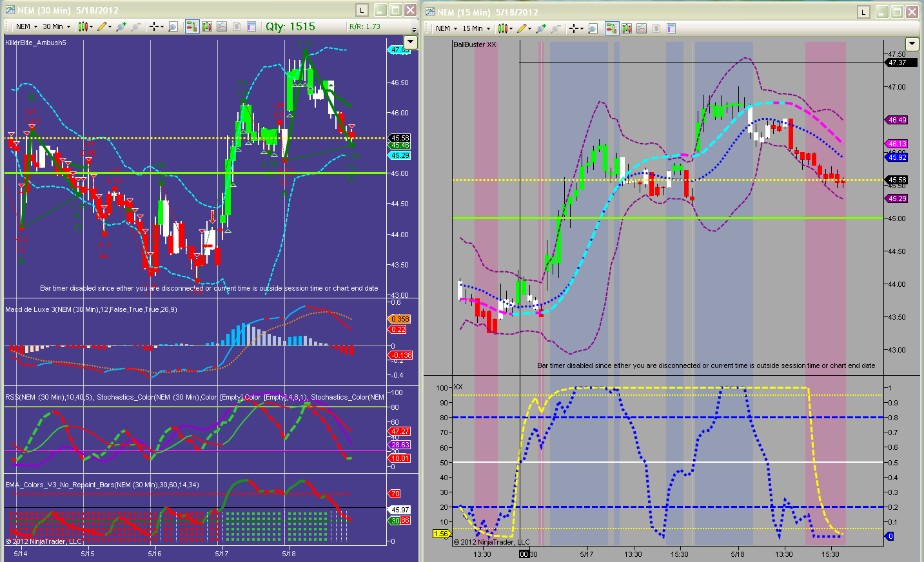Select the KillerElite_Ambush5 indicator label
924x562 pixels.
(x=35, y=43)
